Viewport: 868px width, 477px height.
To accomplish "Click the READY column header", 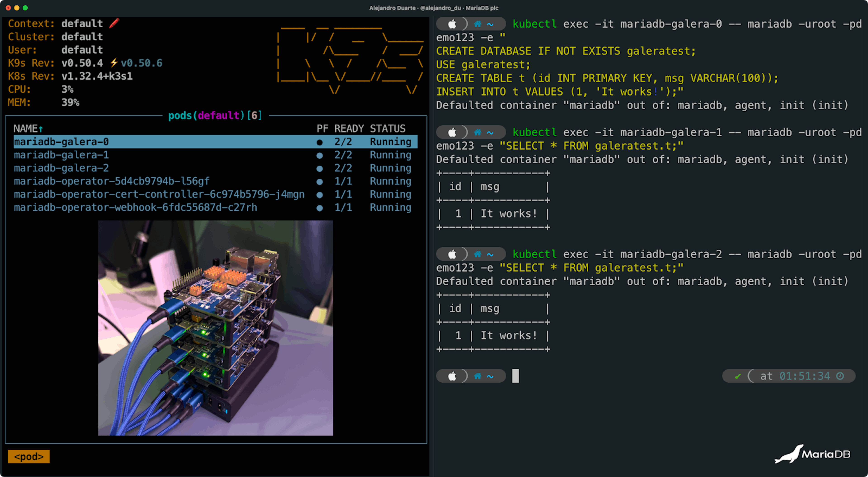I will 349,129.
